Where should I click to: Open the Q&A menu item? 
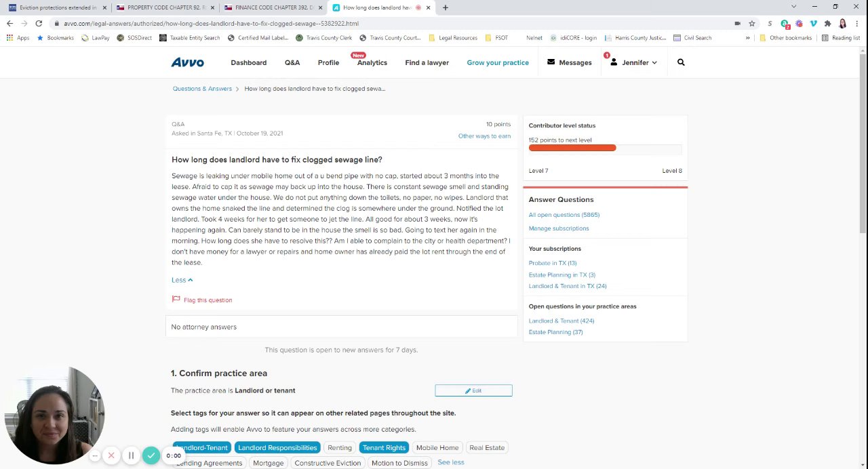point(292,62)
